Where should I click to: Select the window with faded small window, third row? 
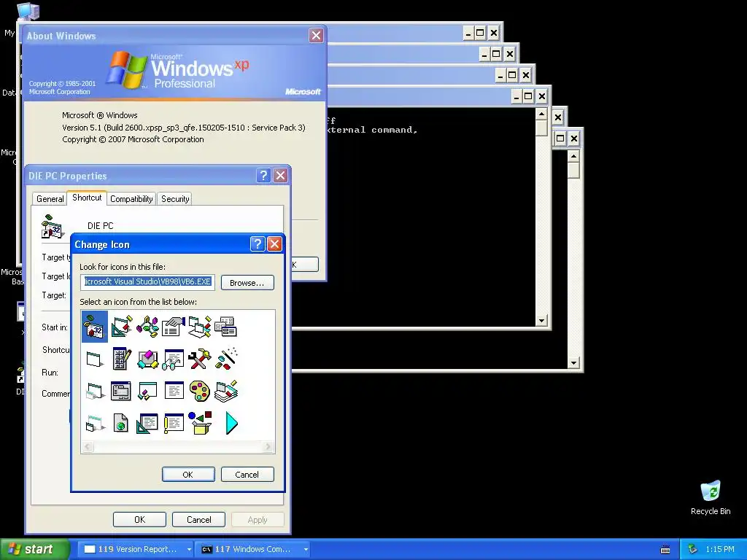tap(95, 391)
